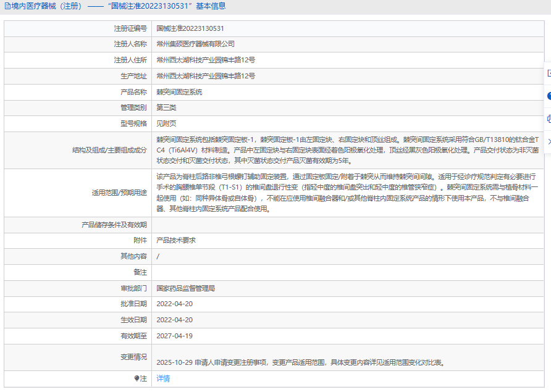The image size is (551, 392).
Task: Select the date in the 生效日期 row
Action: 175,320
